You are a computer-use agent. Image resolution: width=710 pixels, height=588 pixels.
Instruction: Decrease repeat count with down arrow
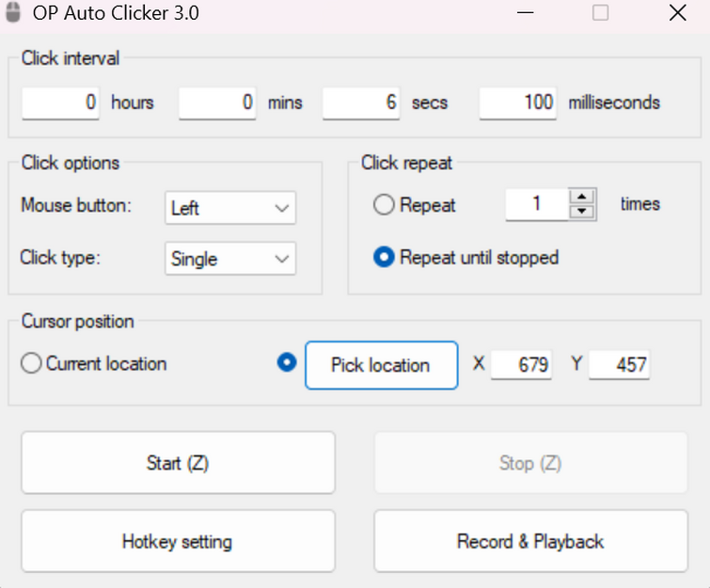(584, 211)
